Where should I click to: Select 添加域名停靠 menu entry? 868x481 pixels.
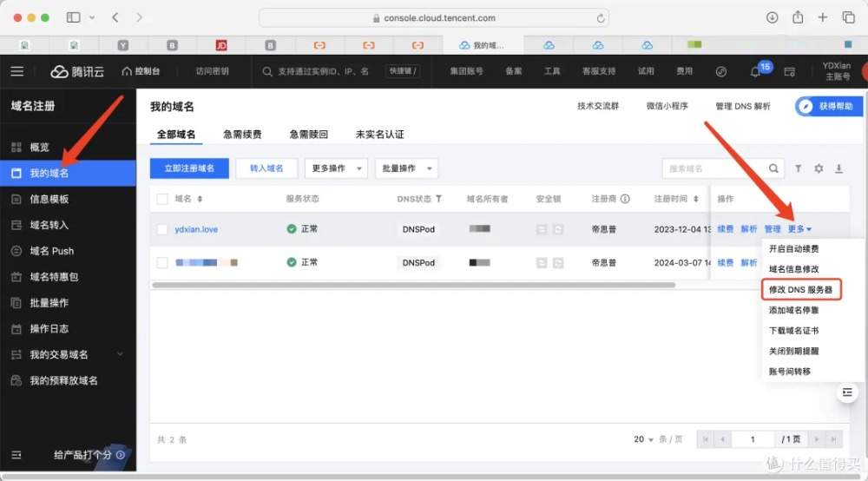pos(794,310)
